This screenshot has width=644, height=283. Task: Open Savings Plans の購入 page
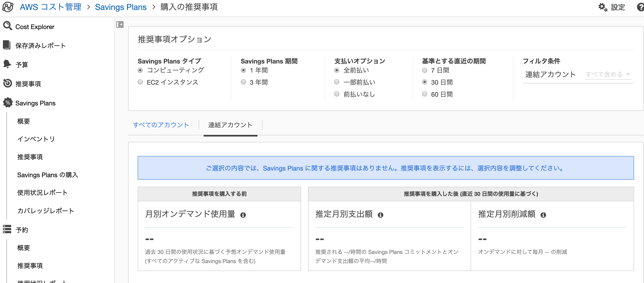coord(48,175)
